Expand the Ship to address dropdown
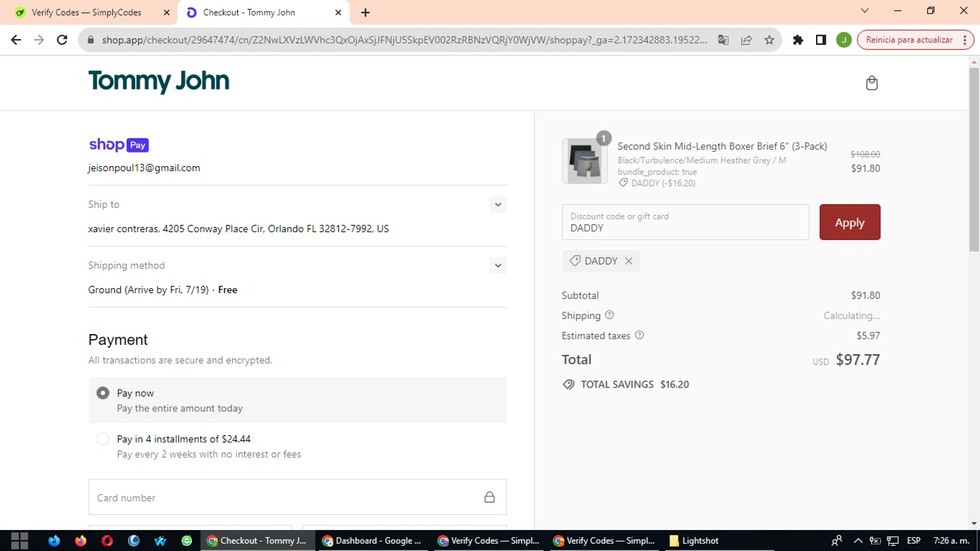The height and width of the screenshot is (551, 980). tap(498, 205)
